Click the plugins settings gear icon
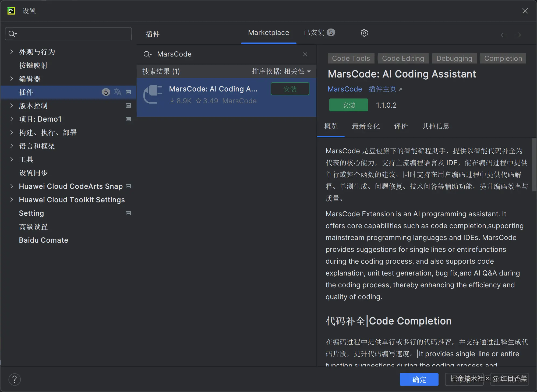 pyautogui.click(x=364, y=33)
